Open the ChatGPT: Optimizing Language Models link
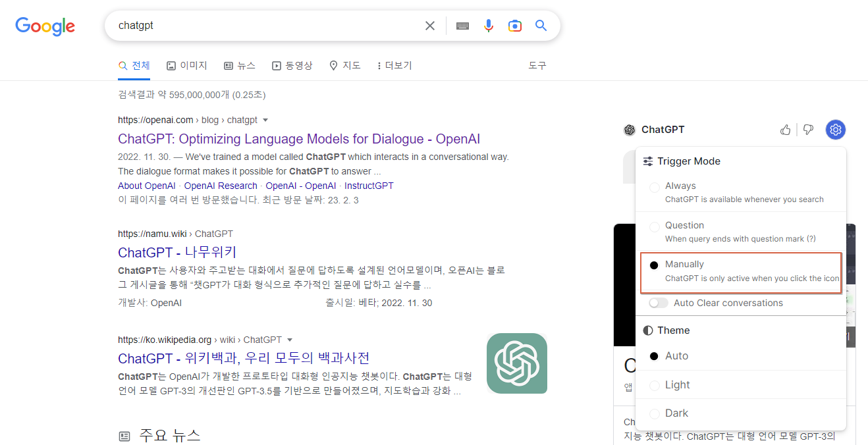 point(299,139)
